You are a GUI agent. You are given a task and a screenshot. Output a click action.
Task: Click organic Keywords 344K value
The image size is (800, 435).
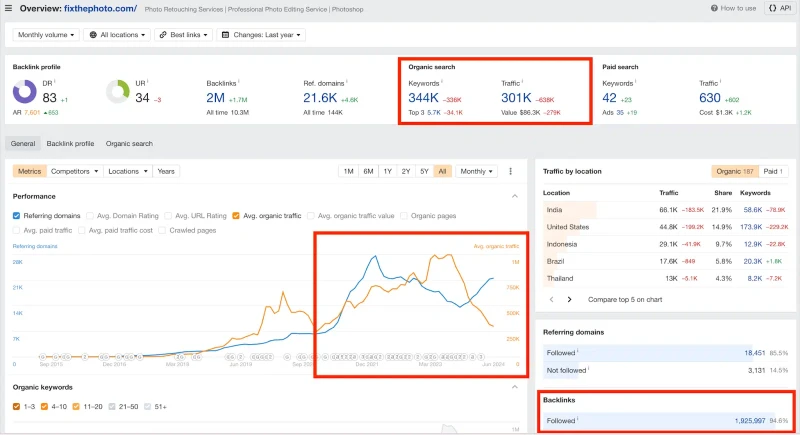click(x=423, y=98)
